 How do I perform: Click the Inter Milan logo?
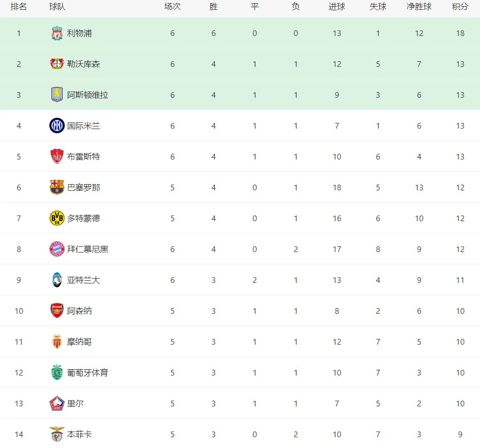click(57, 126)
